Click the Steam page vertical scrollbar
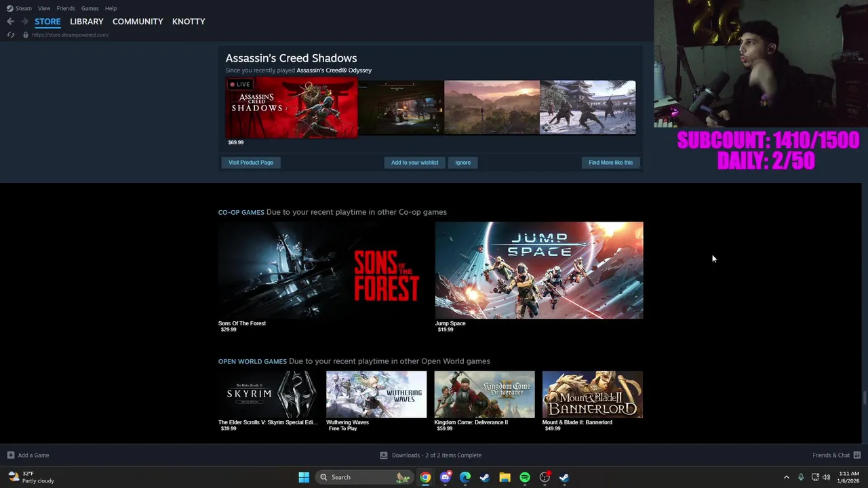Image resolution: width=868 pixels, height=488 pixels. point(864,398)
